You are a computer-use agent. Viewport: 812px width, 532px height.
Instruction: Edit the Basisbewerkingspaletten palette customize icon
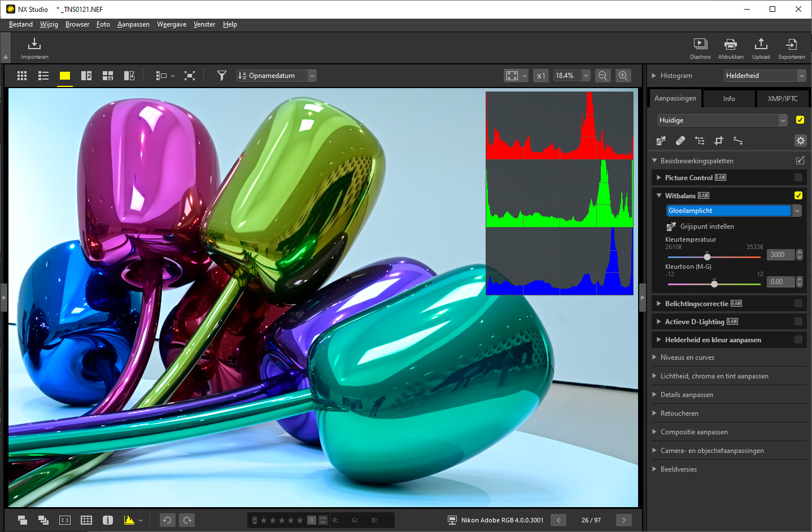(800, 160)
